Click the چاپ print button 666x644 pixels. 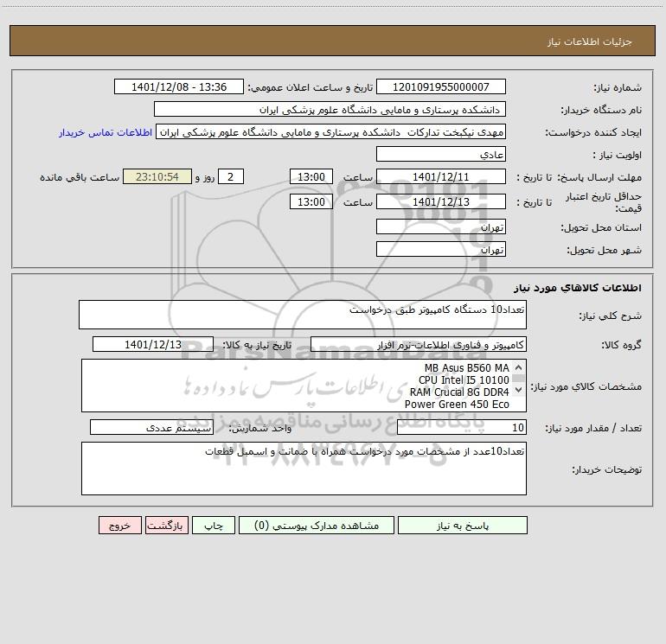pyautogui.click(x=214, y=525)
